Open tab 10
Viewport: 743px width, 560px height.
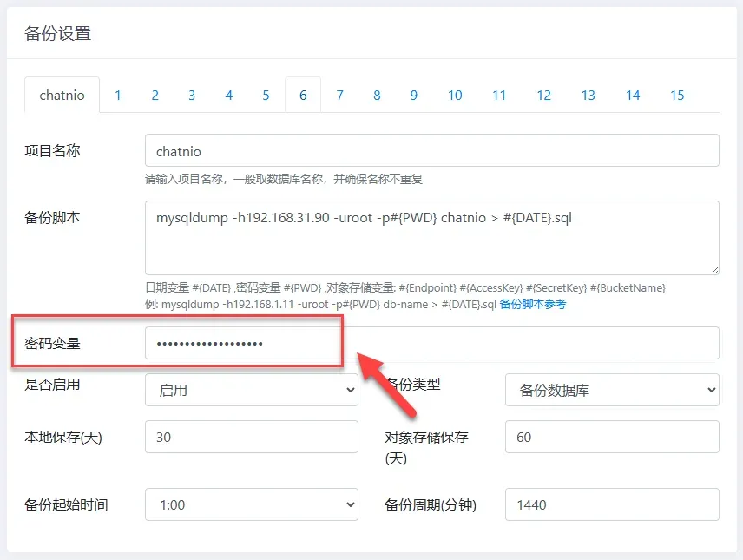pyautogui.click(x=455, y=95)
